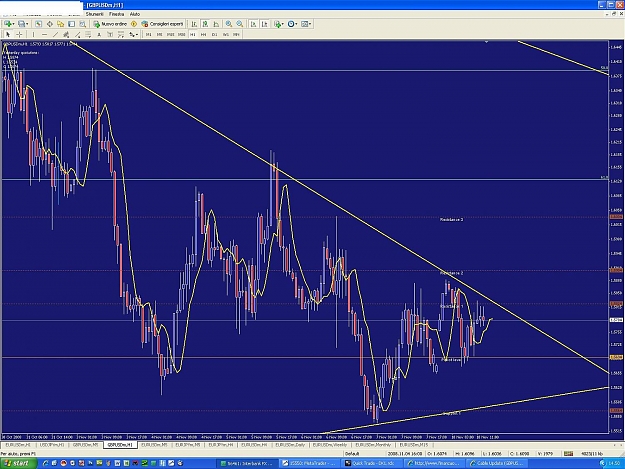Open the Periods clock icon
Image resolution: width=625 pixels, height=469 pixels.
tap(291, 24)
